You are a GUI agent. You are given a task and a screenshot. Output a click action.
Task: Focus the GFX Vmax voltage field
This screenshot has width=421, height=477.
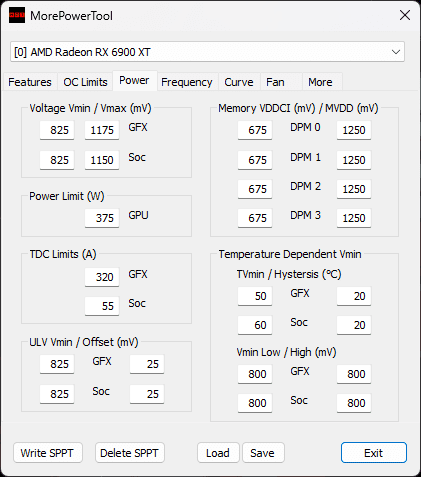[102, 130]
